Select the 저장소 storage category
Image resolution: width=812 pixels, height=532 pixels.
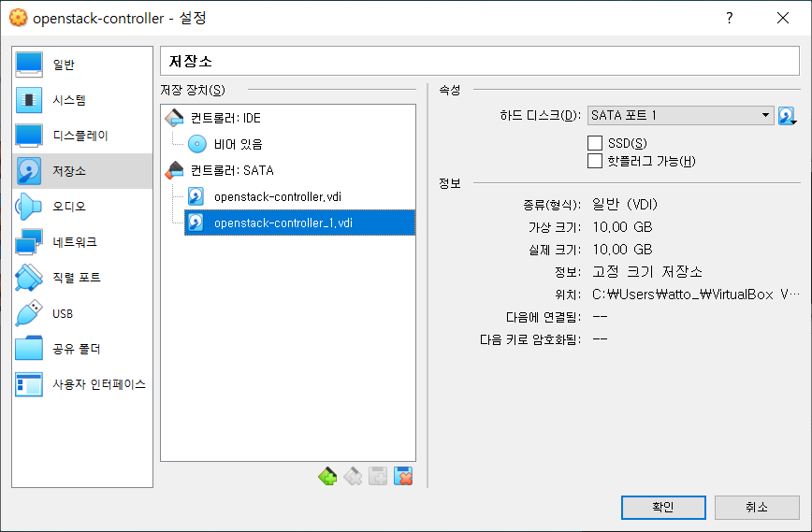[82, 171]
